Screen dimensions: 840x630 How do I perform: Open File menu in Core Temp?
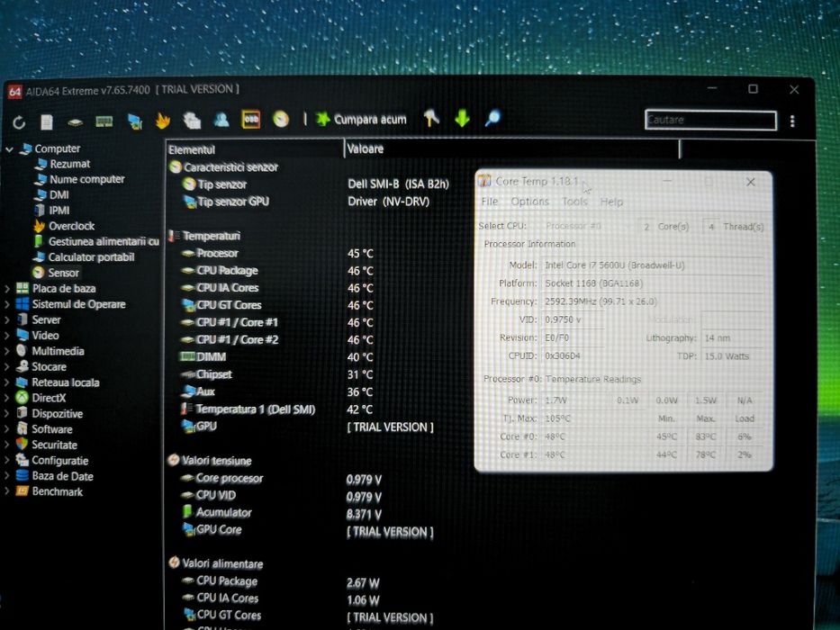489,202
